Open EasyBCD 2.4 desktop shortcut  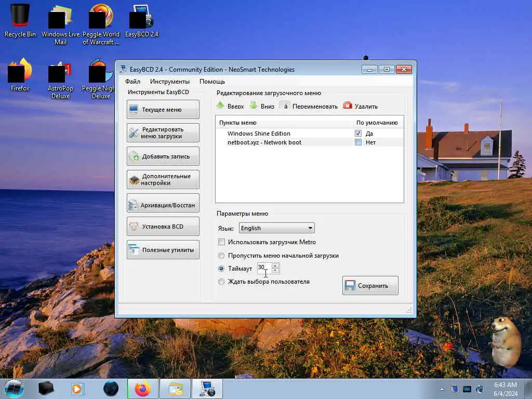(141, 20)
